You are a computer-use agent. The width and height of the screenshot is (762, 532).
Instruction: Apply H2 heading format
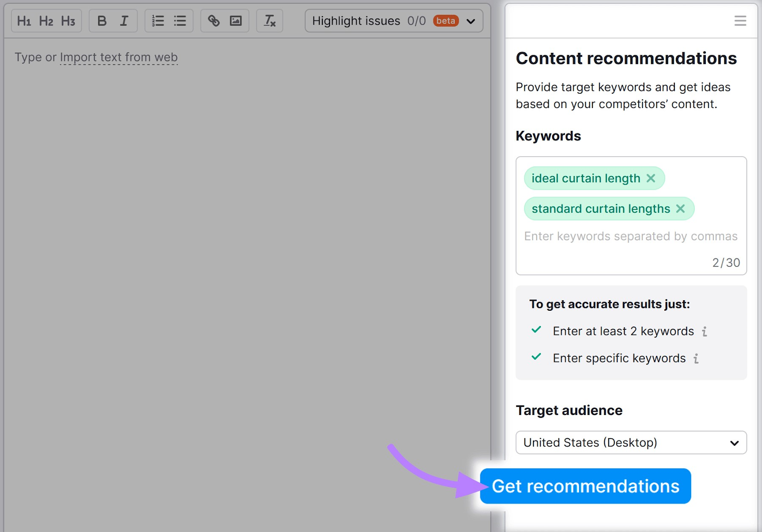click(46, 20)
